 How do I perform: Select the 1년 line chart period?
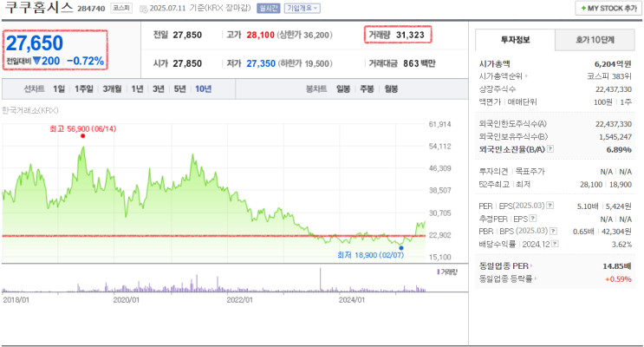pos(137,88)
